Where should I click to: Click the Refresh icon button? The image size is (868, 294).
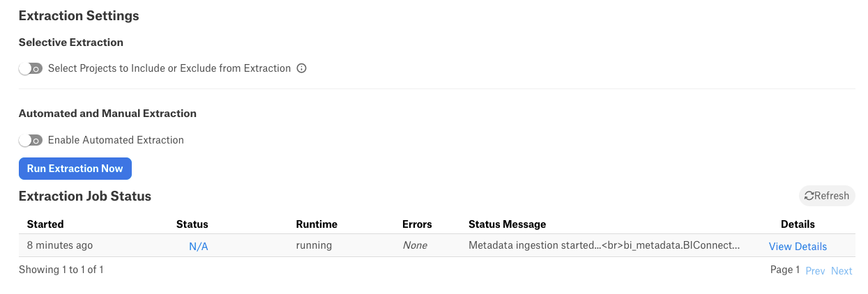coord(827,196)
